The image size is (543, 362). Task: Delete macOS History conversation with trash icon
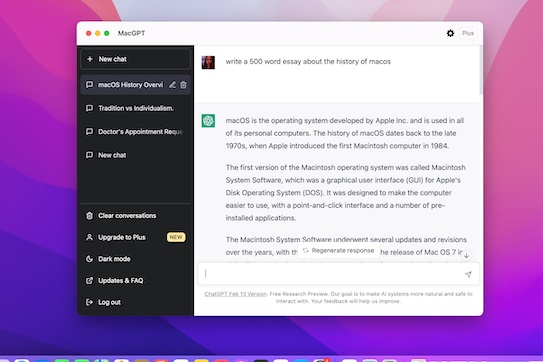pyautogui.click(x=183, y=85)
